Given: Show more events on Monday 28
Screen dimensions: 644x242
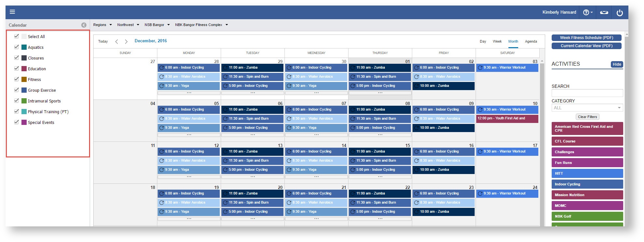Looking at the screenshot, I should 189,93.
